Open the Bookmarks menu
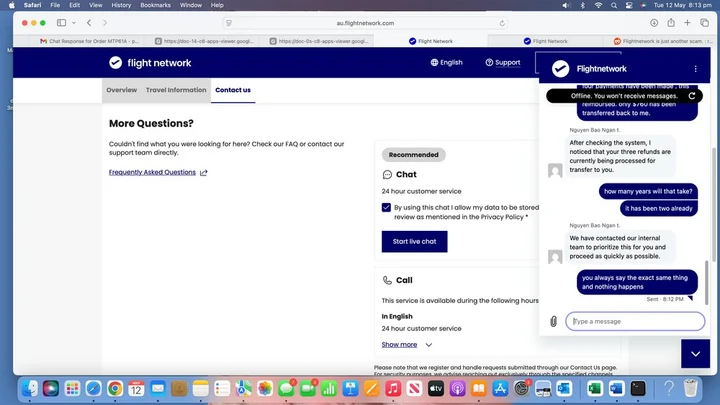 155,5
